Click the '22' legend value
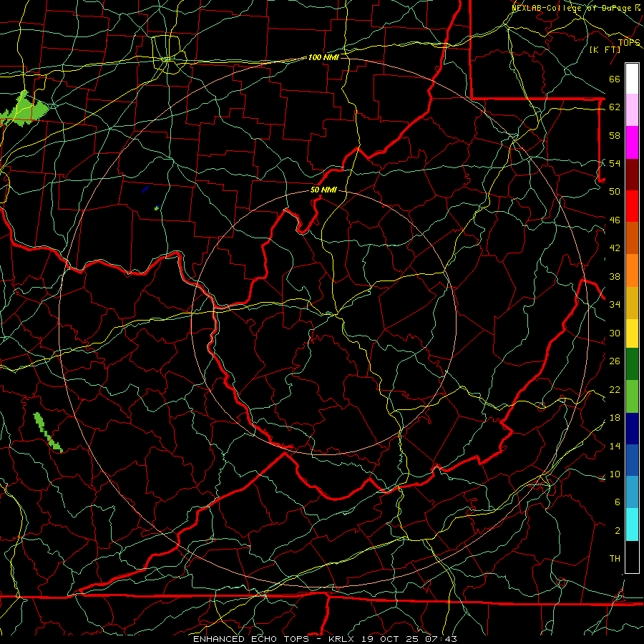 (615, 389)
